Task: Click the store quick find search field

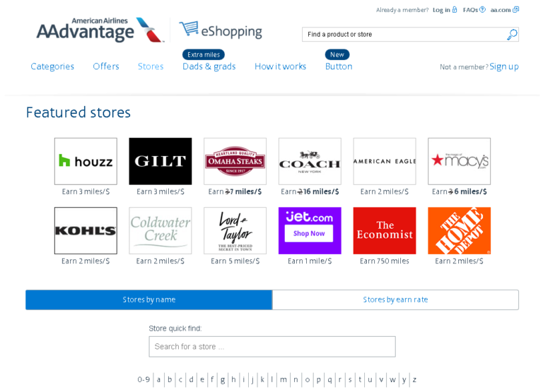Action: [272, 346]
